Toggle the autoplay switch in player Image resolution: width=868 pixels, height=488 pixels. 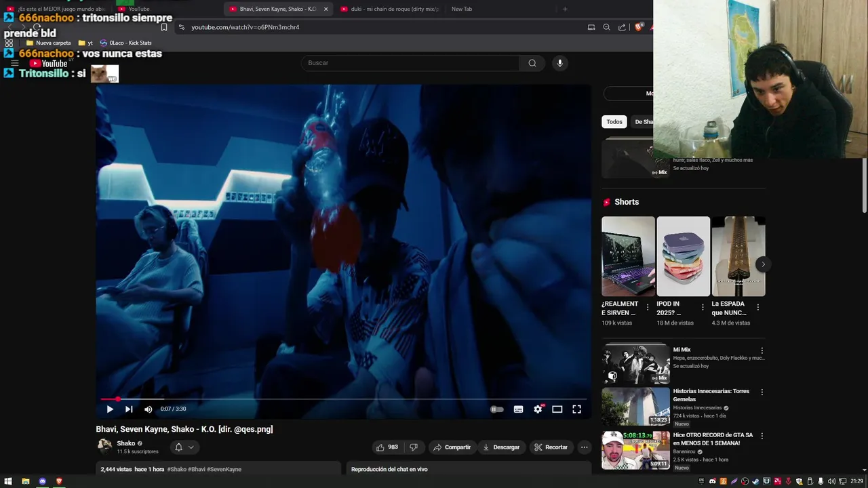click(497, 409)
